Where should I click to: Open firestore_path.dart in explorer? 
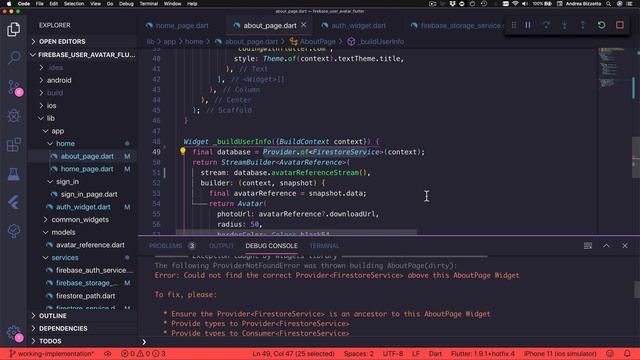click(x=85, y=296)
